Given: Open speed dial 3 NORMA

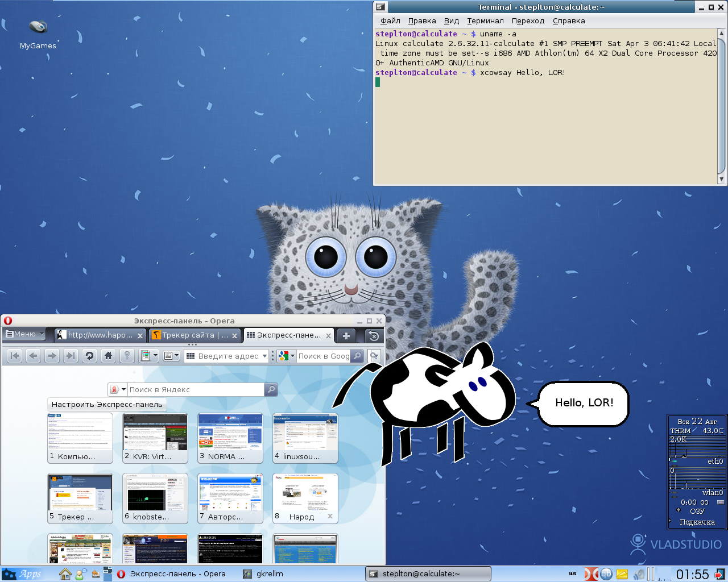Looking at the screenshot, I should click(x=230, y=438).
